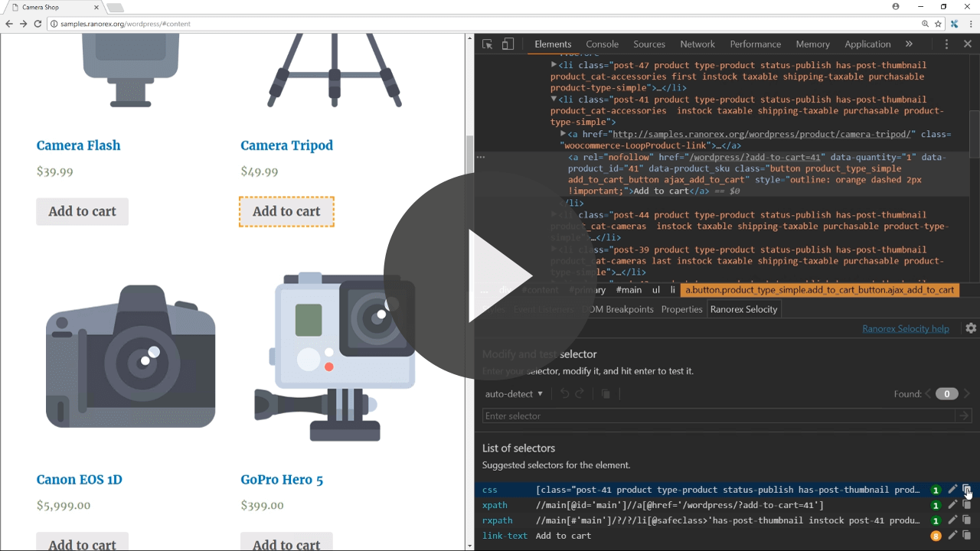Expand the woocommerce-LoopProduct-link anchor node
This screenshot has height=551, width=980.
click(563, 134)
